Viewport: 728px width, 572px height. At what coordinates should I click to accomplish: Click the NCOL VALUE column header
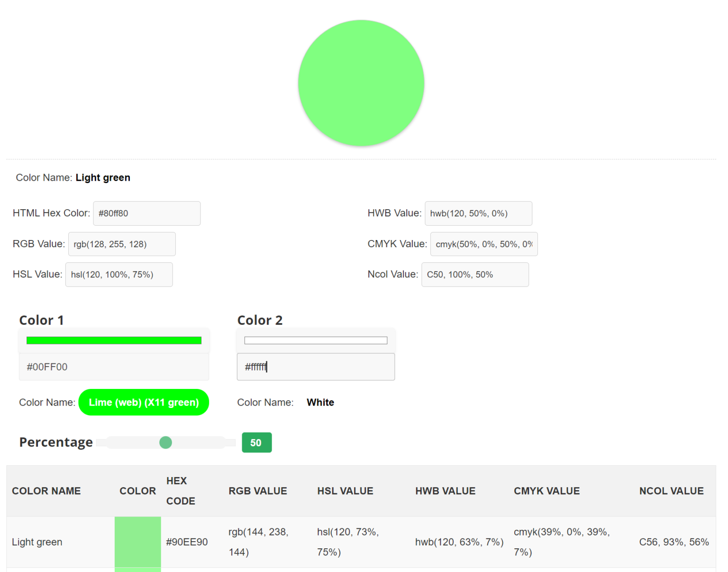[671, 491]
